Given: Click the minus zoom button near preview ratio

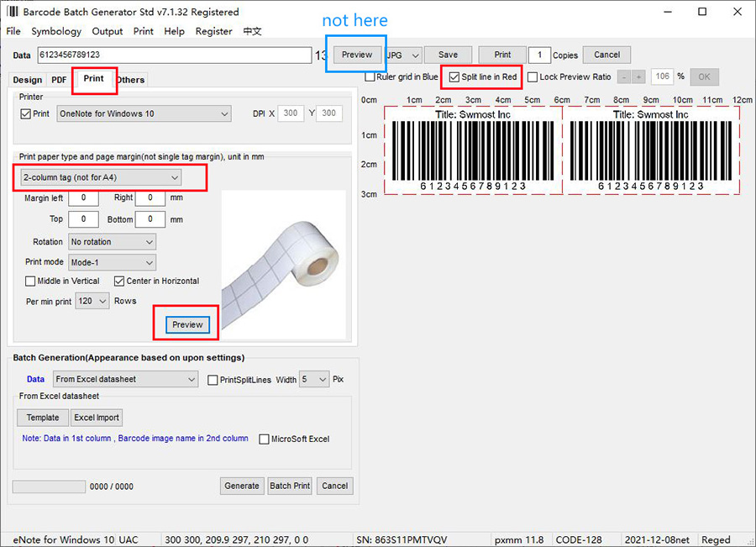Looking at the screenshot, I should (x=625, y=76).
